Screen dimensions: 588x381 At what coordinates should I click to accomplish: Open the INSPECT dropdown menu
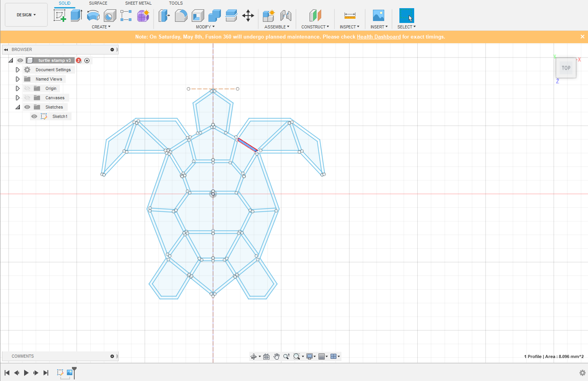[x=349, y=27]
